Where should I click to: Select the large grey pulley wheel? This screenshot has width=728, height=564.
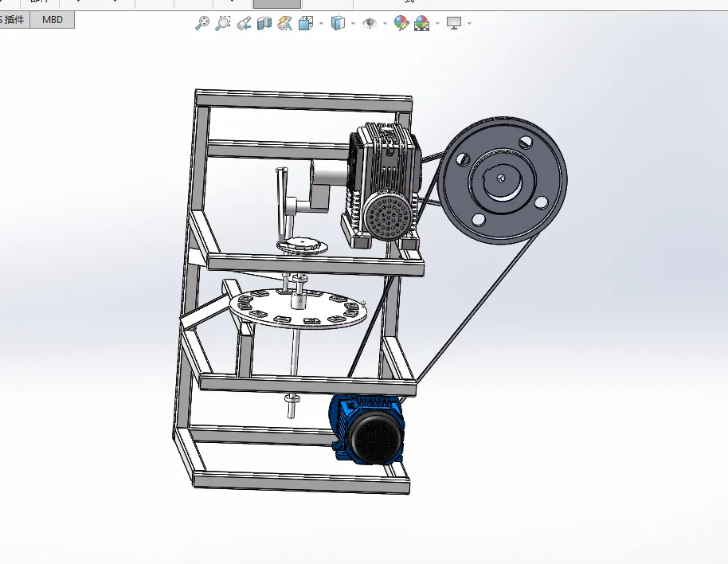(x=503, y=180)
